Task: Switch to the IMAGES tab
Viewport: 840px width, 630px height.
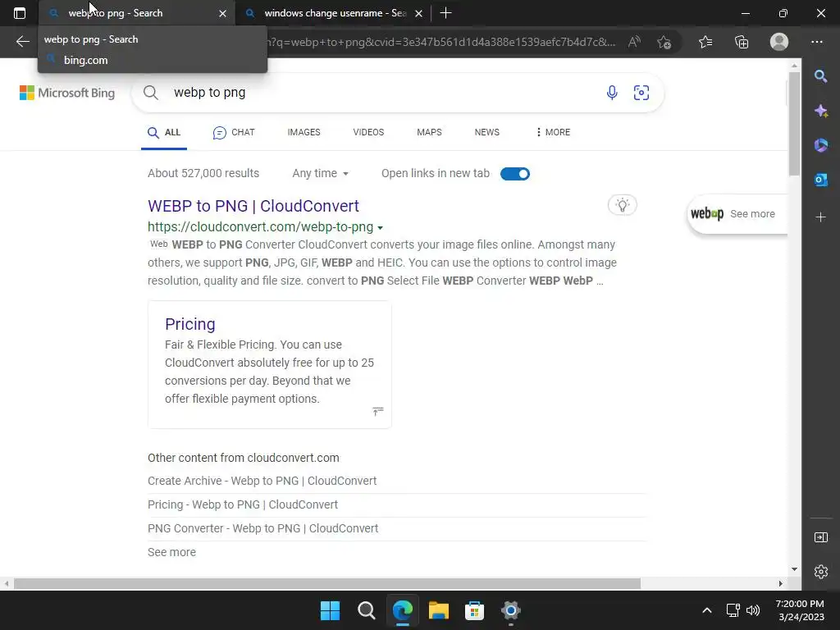Action: pos(304,132)
